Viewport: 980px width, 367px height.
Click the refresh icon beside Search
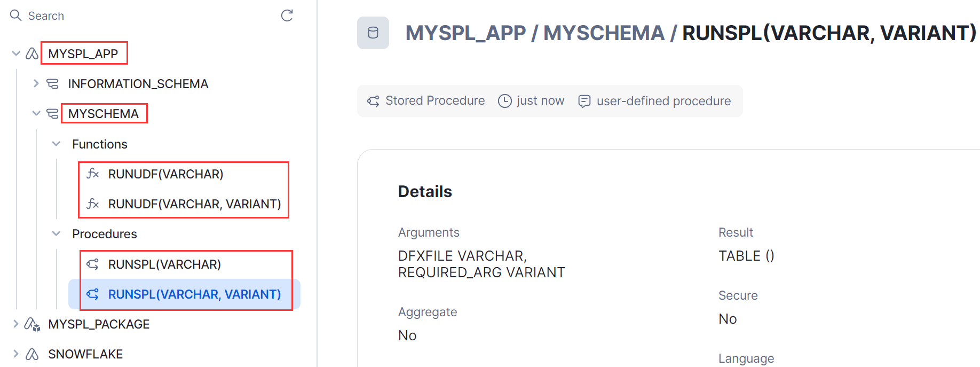coord(287,15)
